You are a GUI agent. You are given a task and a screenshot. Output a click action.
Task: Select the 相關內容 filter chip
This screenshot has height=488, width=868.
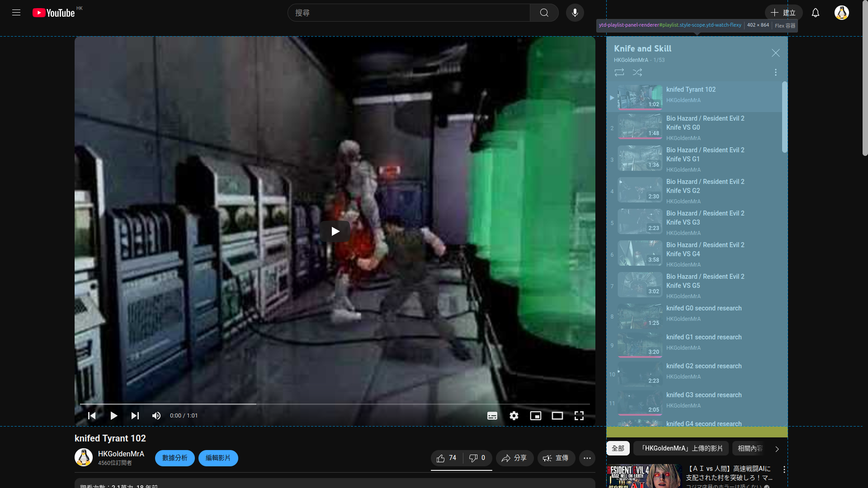(750, 448)
